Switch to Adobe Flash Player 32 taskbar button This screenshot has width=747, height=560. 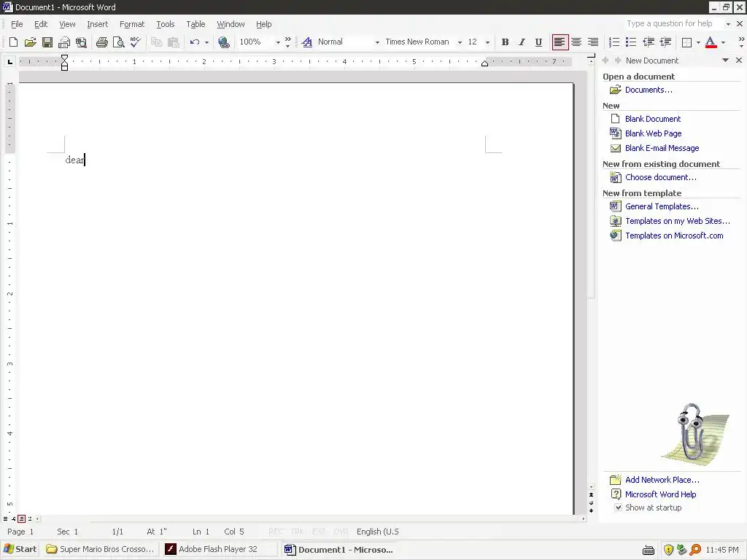point(218,549)
